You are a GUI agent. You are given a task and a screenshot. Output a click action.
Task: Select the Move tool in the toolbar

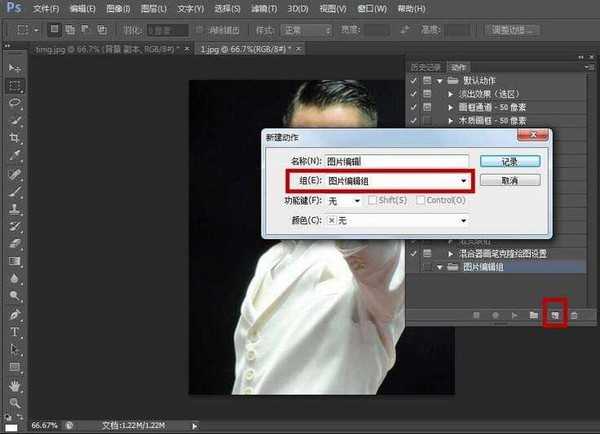15,67
